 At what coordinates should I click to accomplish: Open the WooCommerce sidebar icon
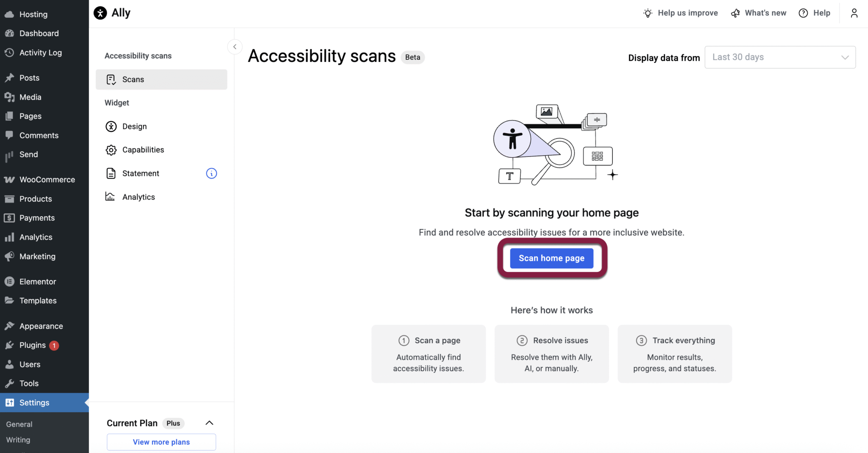[9, 179]
